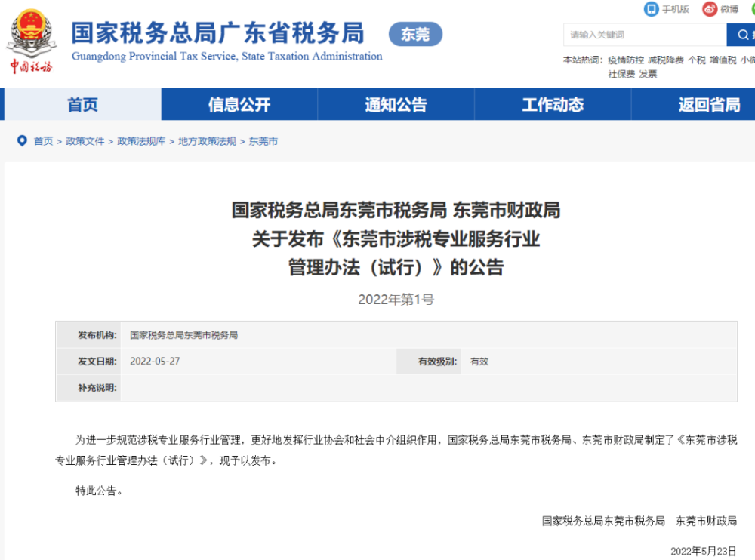This screenshot has width=755, height=560.
Task: Click the 东莞 city badge in header
Action: pyautogui.click(x=415, y=35)
